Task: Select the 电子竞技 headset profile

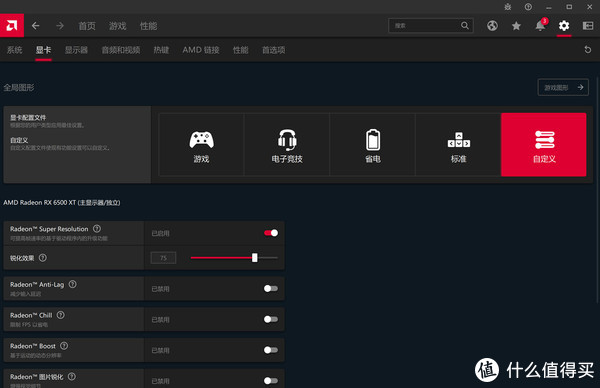Action: click(287, 145)
